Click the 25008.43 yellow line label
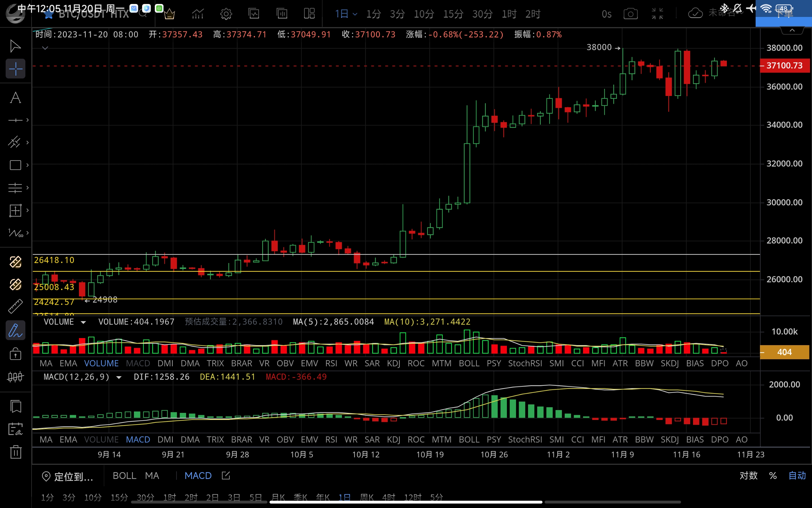 coord(54,287)
